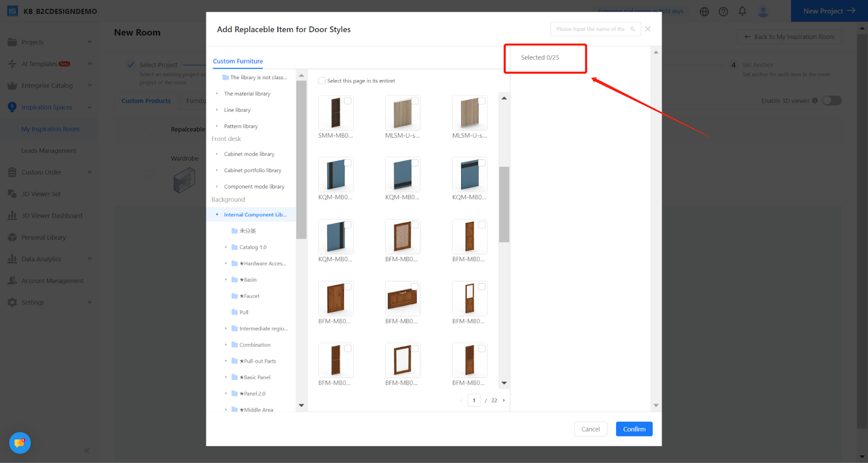
Task: Toggle the Enable 3D viewer switch
Action: pos(831,101)
